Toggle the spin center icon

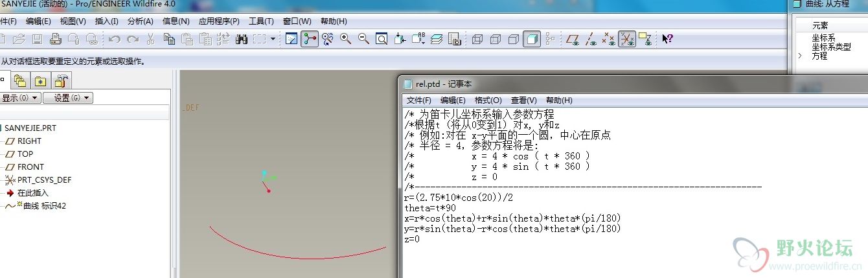(310, 39)
